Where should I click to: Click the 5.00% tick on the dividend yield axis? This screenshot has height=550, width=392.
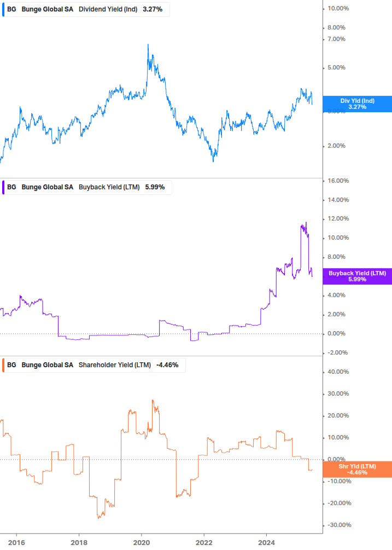[x=336, y=67]
